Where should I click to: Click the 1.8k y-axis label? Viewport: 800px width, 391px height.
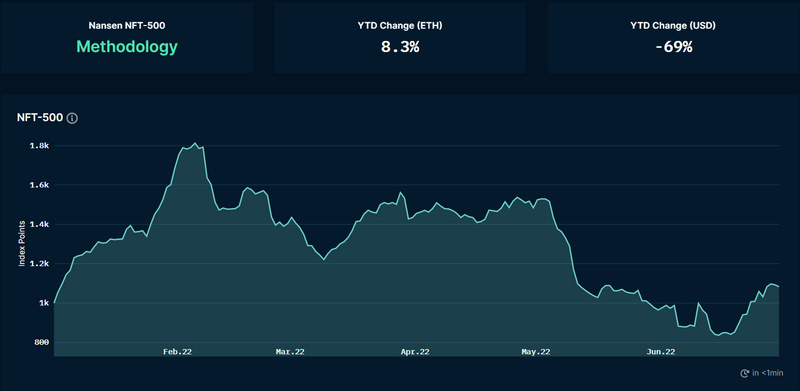click(x=40, y=145)
